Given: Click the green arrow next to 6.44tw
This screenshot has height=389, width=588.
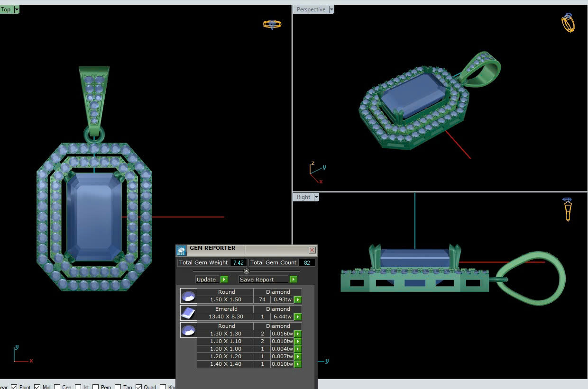Looking at the screenshot, I should (x=298, y=317).
